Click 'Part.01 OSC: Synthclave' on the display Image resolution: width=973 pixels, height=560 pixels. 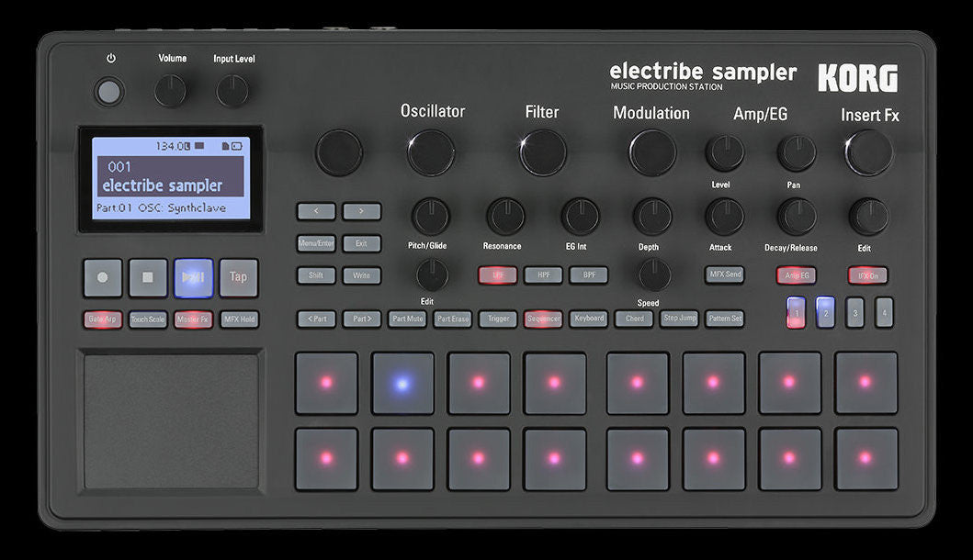pos(162,207)
